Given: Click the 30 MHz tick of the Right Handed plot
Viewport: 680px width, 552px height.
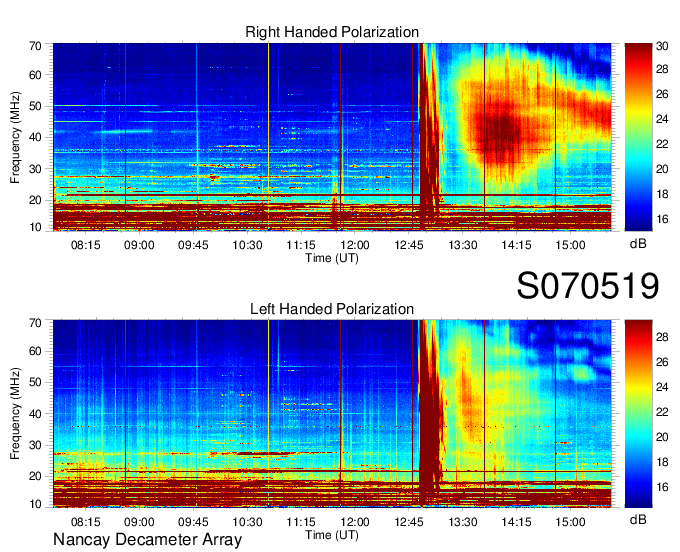Looking at the screenshot, I should point(35,169).
